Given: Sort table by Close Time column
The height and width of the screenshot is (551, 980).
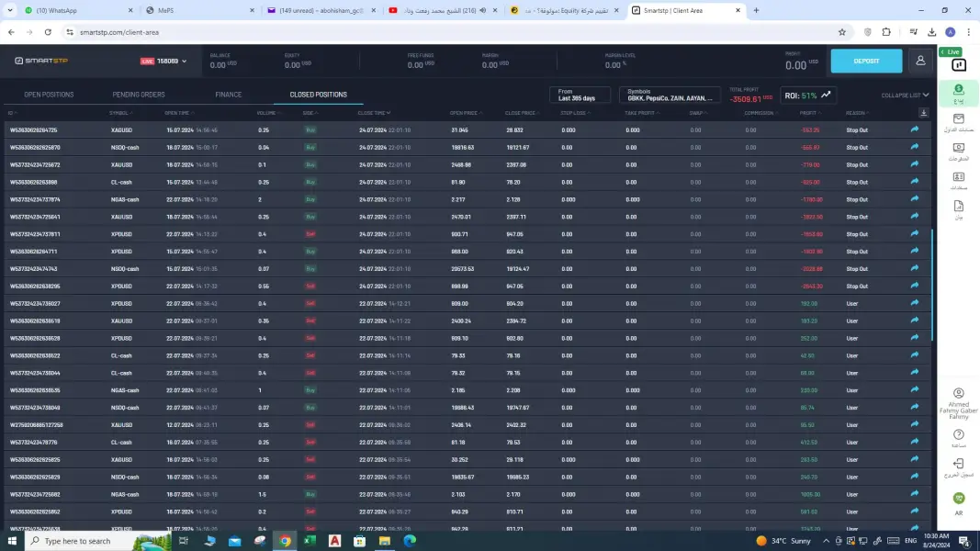Looking at the screenshot, I should point(372,113).
